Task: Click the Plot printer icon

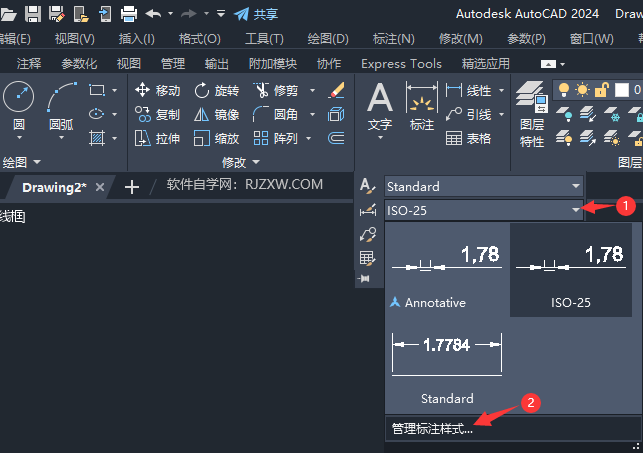Action: coord(129,14)
